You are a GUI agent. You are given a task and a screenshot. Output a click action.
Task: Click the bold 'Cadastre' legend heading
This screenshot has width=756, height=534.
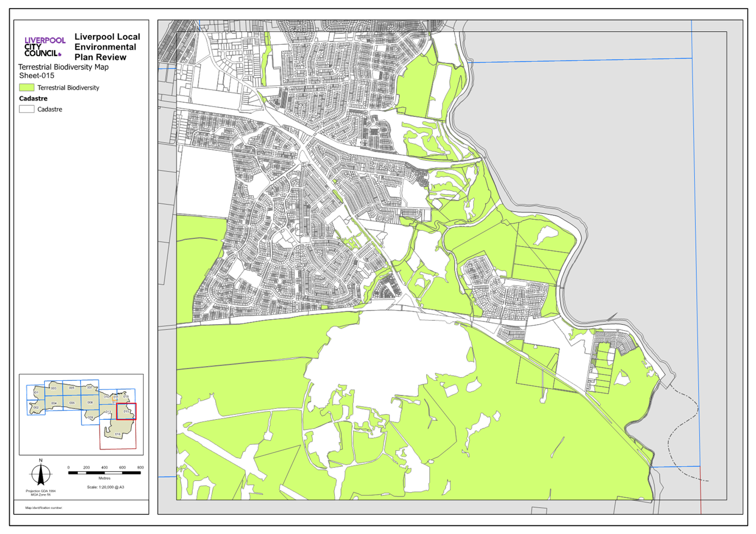(x=33, y=98)
